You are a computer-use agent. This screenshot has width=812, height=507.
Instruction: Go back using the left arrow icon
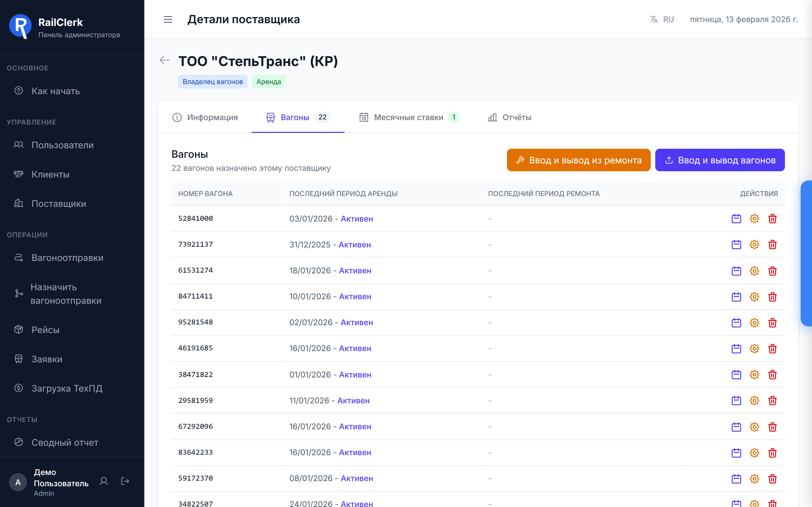pyautogui.click(x=164, y=60)
